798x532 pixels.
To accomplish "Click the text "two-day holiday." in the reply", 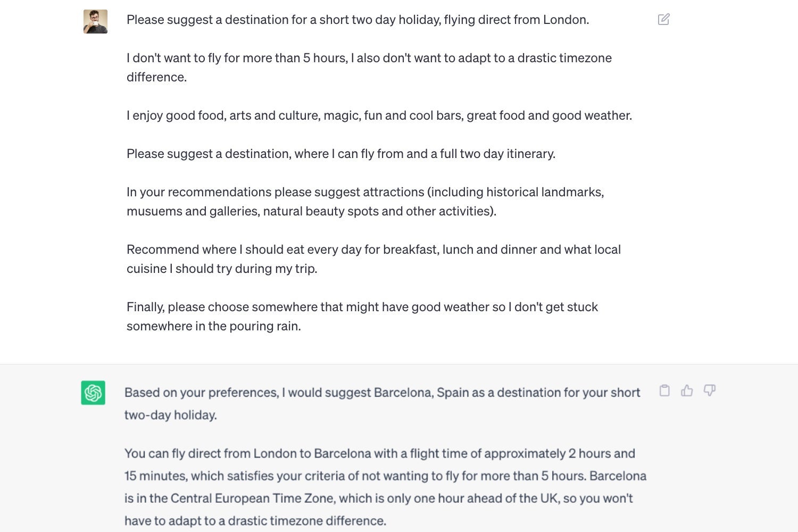I will (171, 415).
